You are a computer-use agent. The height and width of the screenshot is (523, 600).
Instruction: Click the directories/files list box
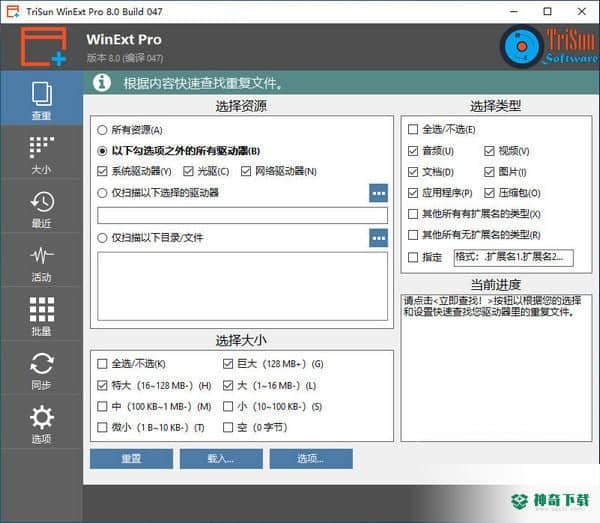coord(242,286)
